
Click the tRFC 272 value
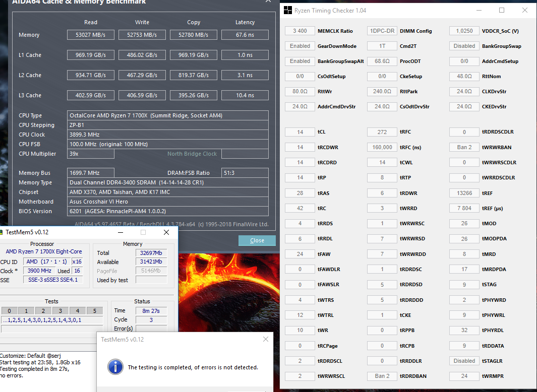tap(382, 132)
